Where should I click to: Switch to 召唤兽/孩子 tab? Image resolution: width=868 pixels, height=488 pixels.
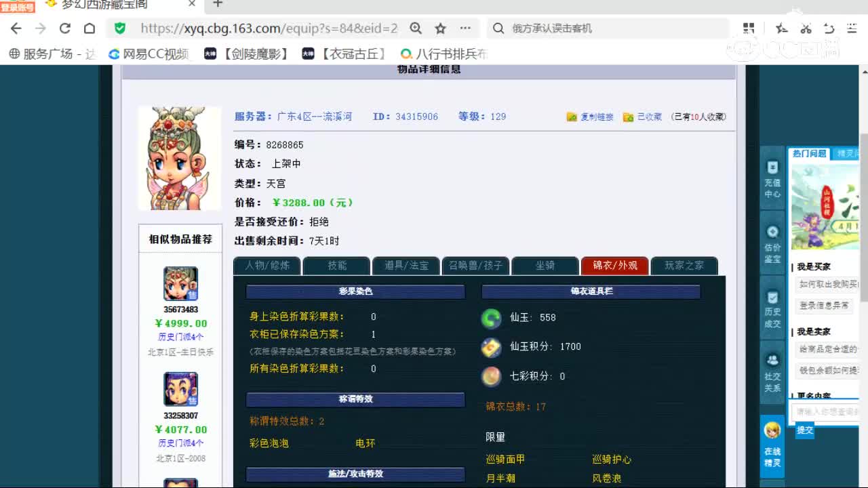(x=476, y=266)
